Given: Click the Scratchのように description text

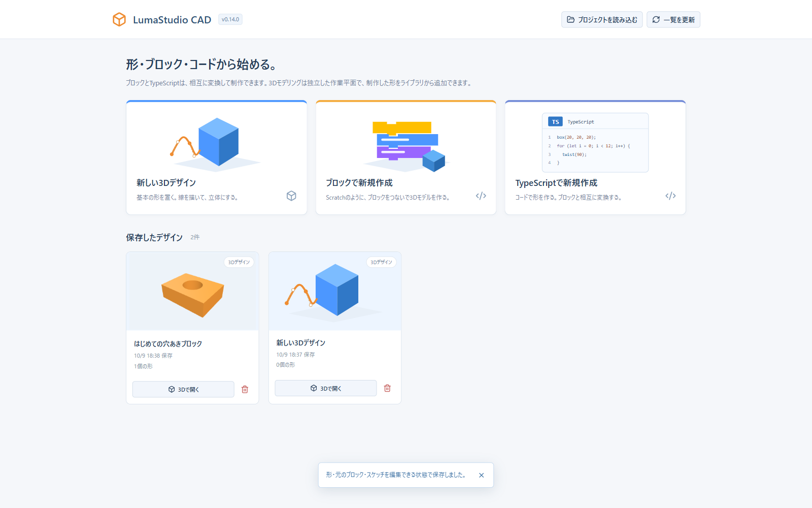Looking at the screenshot, I should pos(388,198).
